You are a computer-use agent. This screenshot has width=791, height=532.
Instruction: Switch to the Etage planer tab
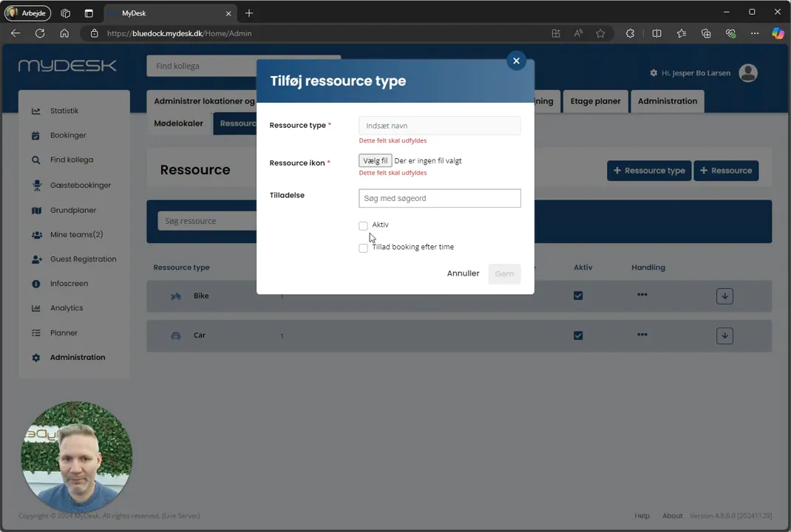click(x=595, y=101)
